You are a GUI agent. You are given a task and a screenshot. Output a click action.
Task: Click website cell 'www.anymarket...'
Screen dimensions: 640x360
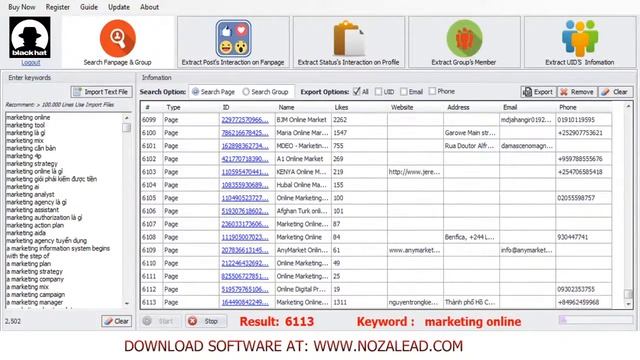[415, 250]
